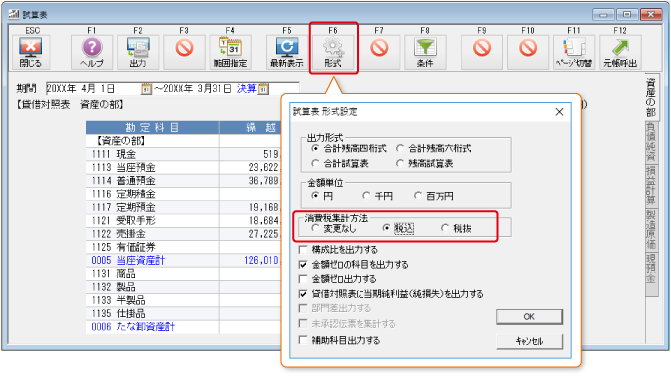Switch to the 製造原価 side tab
The width and height of the screenshot is (671, 376).
(651, 230)
